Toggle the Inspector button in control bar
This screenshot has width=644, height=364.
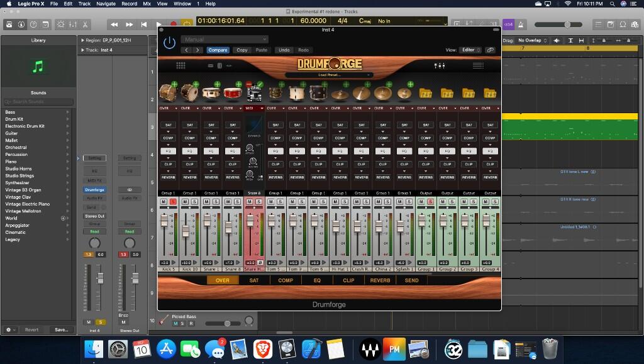21,25
